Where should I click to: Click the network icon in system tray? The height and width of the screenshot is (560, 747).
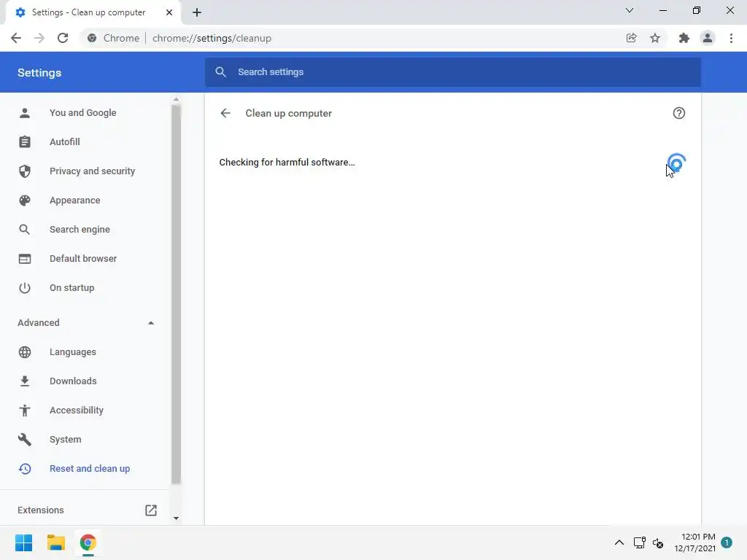[x=639, y=542]
